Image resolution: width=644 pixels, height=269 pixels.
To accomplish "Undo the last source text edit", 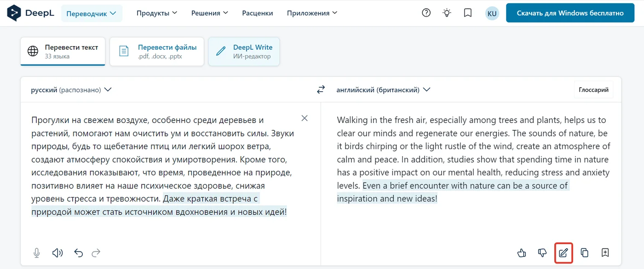I will (79, 253).
